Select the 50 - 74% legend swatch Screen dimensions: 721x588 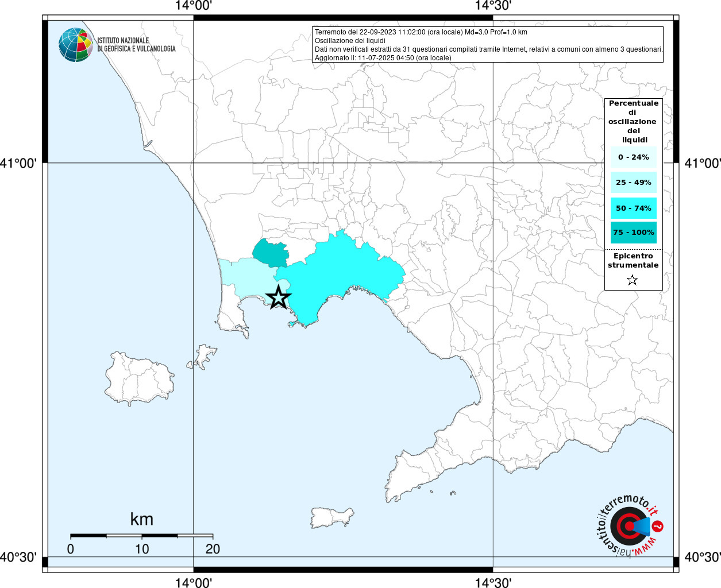[x=634, y=208]
